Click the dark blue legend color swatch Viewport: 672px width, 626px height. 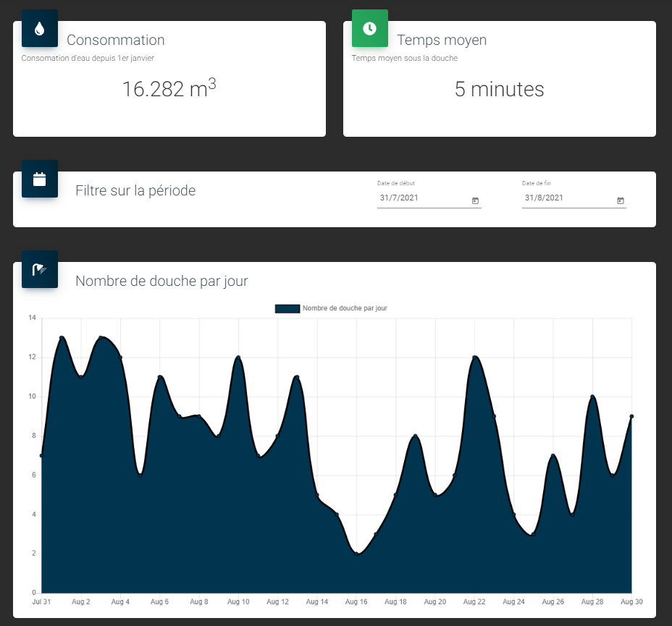tap(287, 308)
